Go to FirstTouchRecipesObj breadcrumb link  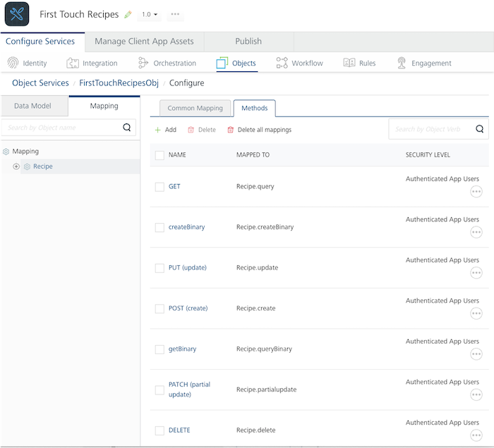coord(119,83)
